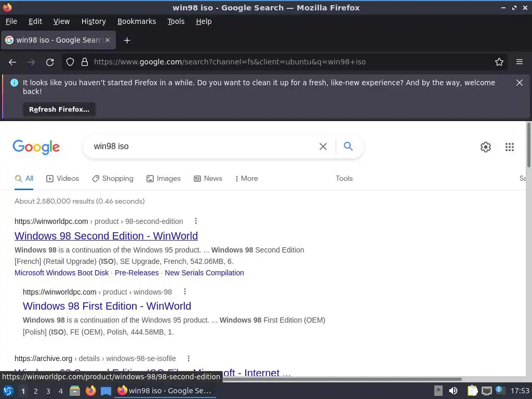Click the Google search input field

(x=204, y=147)
